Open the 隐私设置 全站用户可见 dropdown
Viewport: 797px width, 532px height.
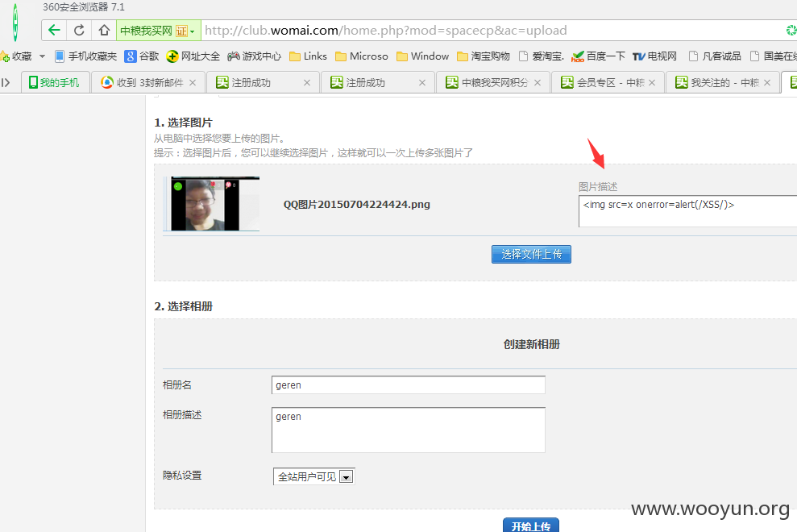[x=314, y=476]
